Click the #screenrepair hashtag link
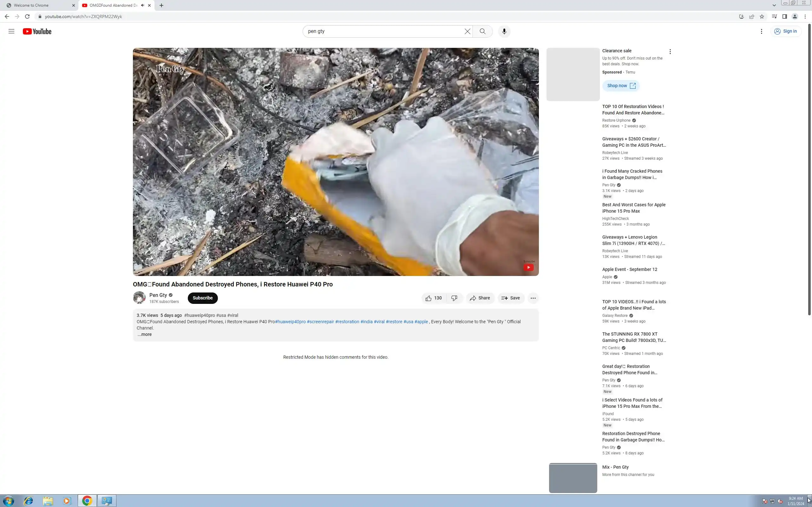 320,322
